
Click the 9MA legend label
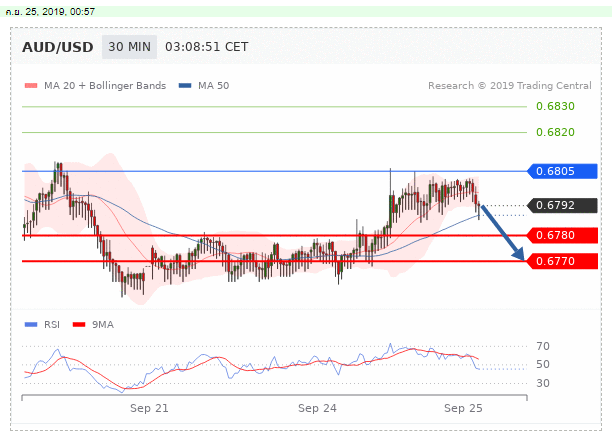click(x=103, y=325)
